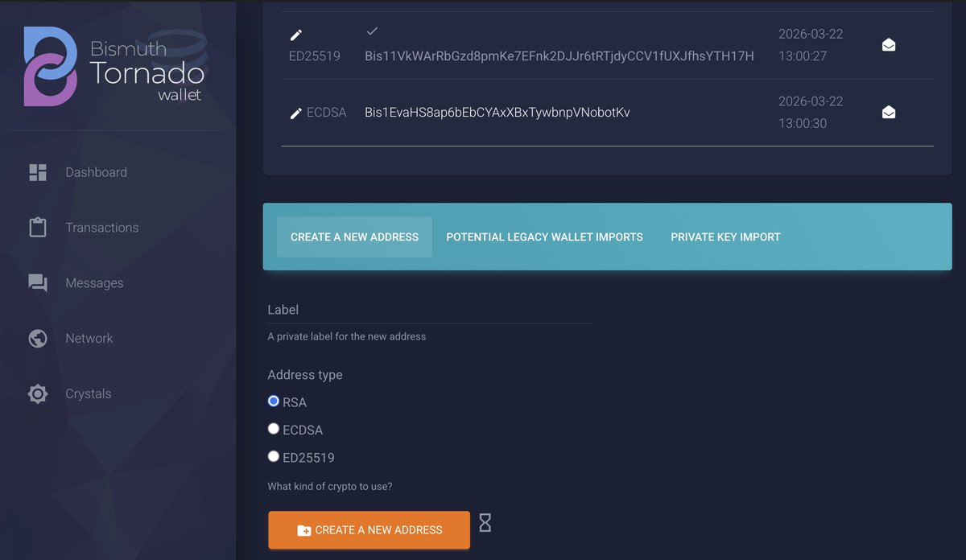Click address Bis1EvaHS8ap6bEbCYAxXBxTywbnpVNobotKv
Screen dimensions: 966x560
pos(497,113)
